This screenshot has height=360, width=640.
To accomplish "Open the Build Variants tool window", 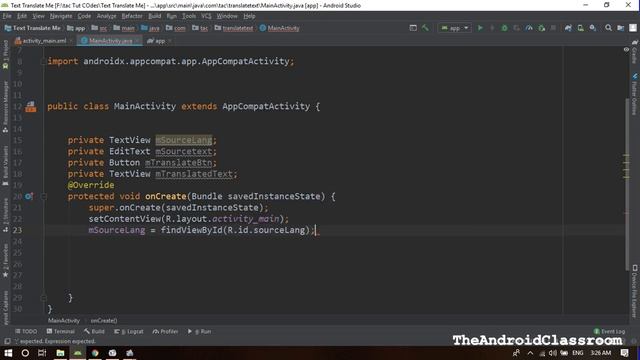I will point(5,165).
